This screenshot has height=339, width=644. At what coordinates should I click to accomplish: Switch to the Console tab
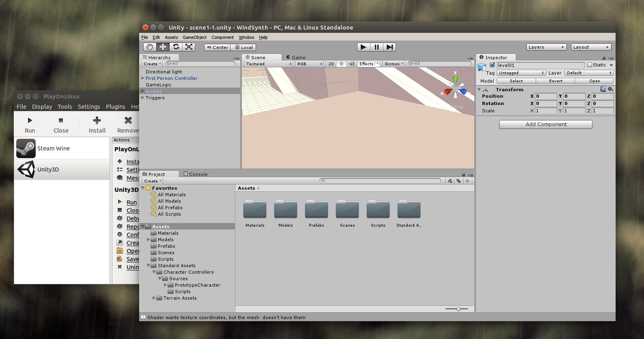tap(196, 174)
